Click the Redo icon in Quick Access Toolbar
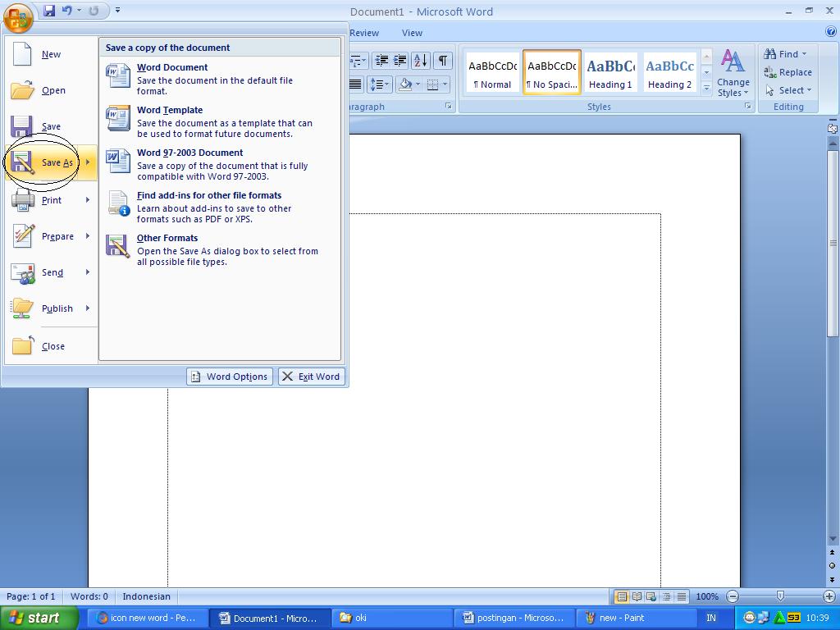 pos(94,11)
